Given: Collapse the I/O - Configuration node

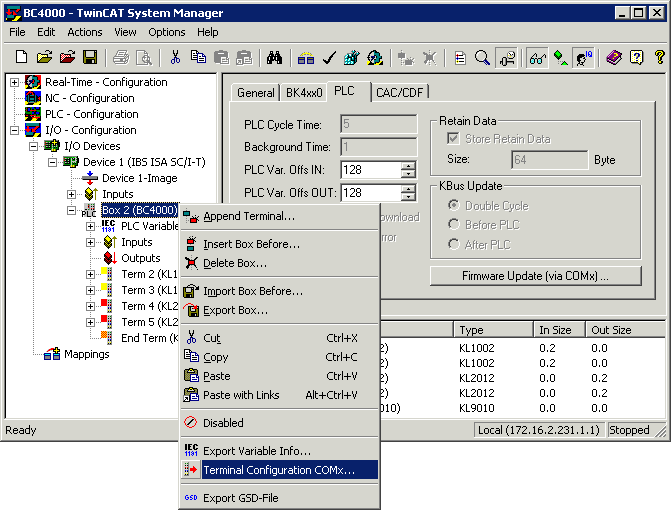Looking at the screenshot, I should coord(14,130).
